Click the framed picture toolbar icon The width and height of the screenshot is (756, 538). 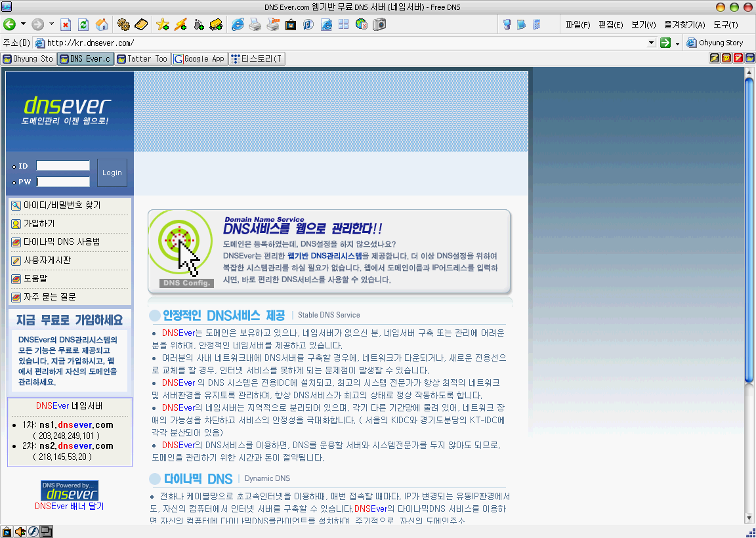[291, 24]
